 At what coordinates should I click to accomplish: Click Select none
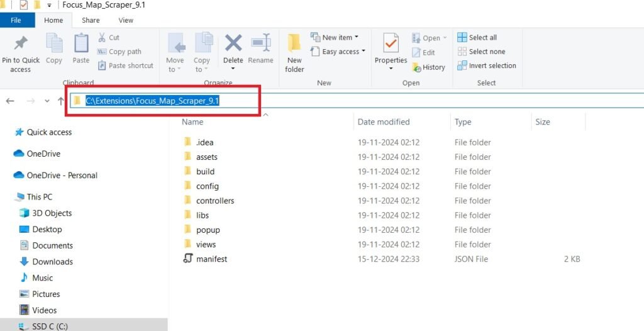(x=481, y=52)
